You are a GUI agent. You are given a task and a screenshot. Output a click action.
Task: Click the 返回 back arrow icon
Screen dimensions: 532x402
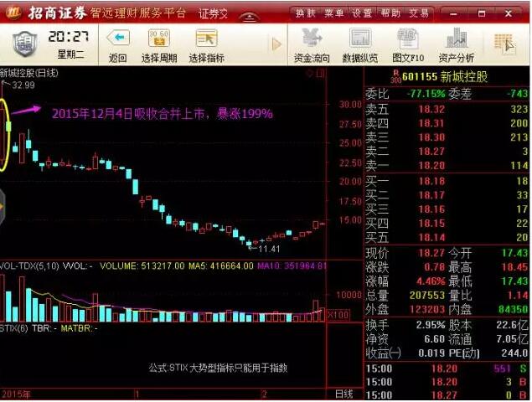coord(118,38)
